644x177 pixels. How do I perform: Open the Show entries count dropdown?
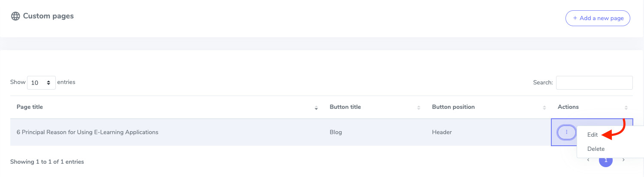pos(41,83)
